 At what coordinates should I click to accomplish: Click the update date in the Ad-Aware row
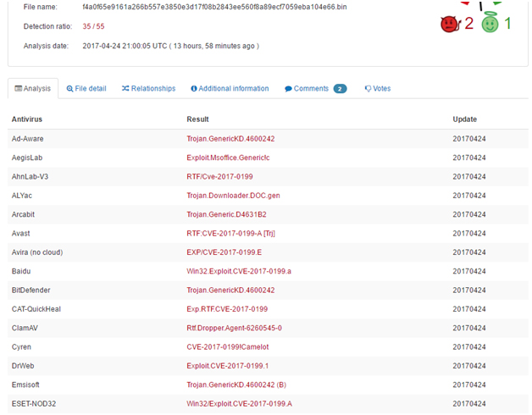469,139
